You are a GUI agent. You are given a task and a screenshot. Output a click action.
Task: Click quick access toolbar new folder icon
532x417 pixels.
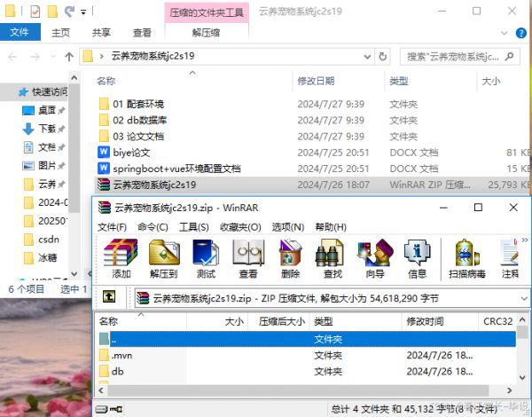coord(52,12)
